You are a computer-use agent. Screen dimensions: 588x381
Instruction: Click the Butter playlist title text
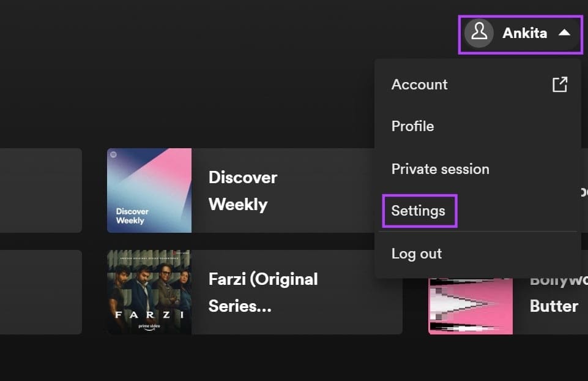coord(554,306)
